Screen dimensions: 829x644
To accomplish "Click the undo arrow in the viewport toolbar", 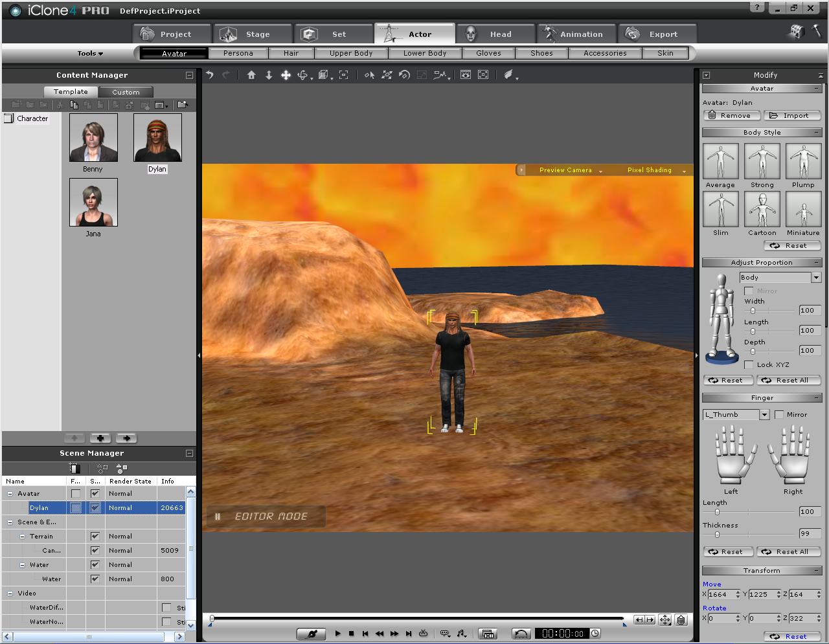I will [x=210, y=75].
